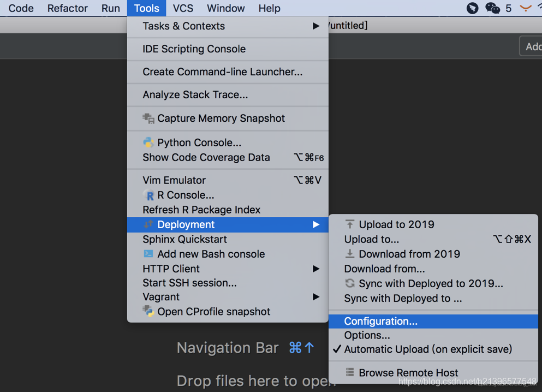
Task: Click the Add Configuration button in the toolbar
Action: point(531,46)
